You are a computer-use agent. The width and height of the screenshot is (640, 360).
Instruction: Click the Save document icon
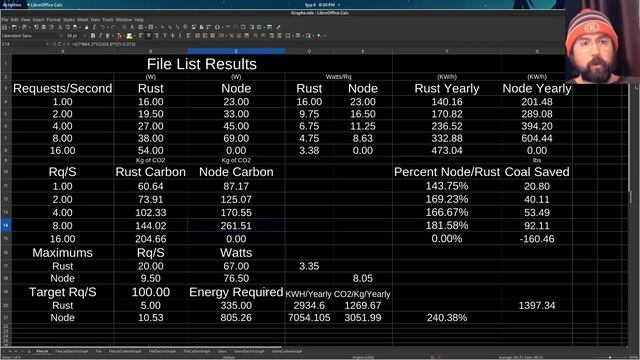pos(24,27)
